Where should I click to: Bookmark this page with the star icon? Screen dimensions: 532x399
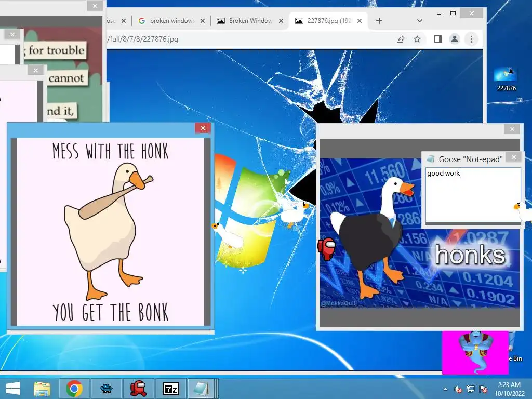click(x=417, y=39)
